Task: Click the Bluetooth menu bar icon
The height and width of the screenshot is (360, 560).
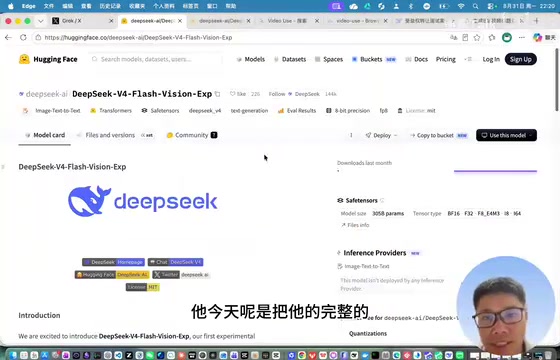Action: click(411, 6)
